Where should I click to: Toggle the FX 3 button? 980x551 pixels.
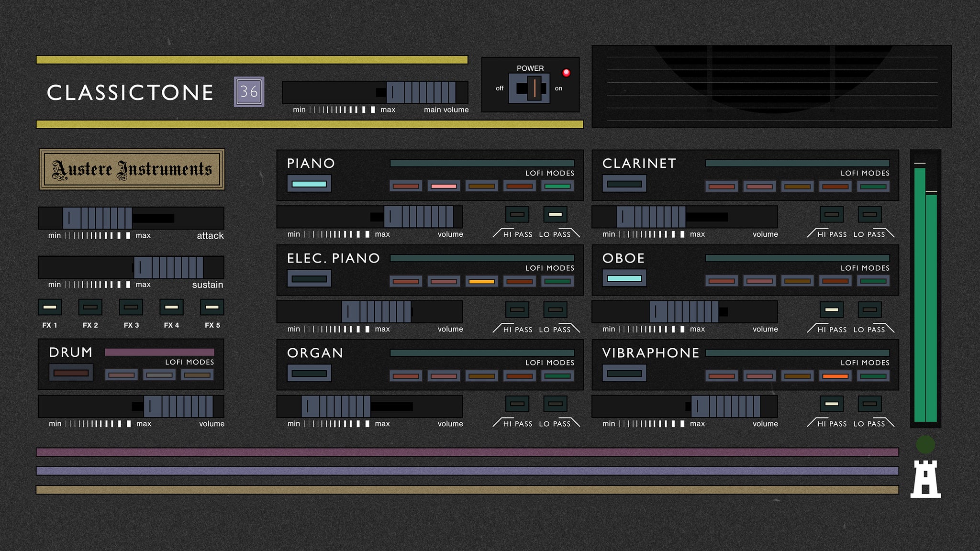[131, 308]
